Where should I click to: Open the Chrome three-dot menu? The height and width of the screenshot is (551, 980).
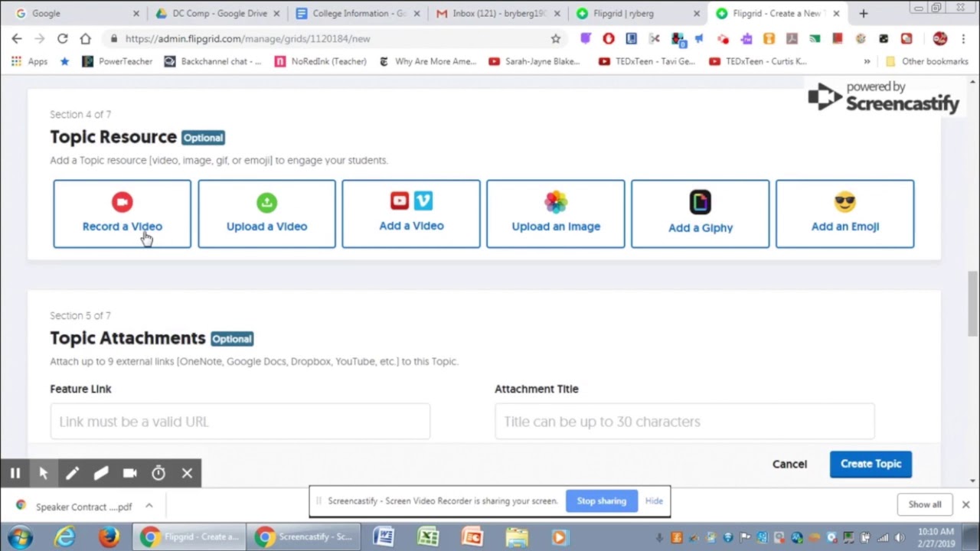click(x=964, y=38)
